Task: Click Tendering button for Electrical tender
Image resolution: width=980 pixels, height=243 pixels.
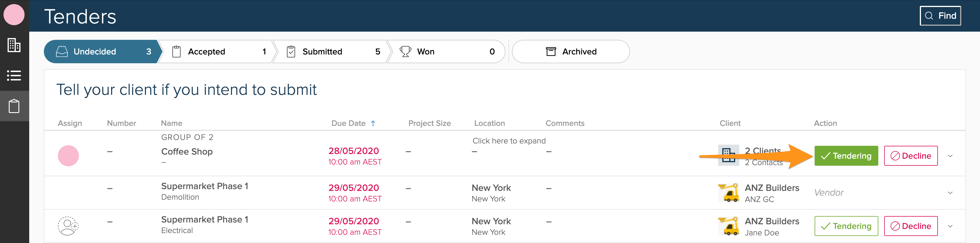Action: [846, 226]
